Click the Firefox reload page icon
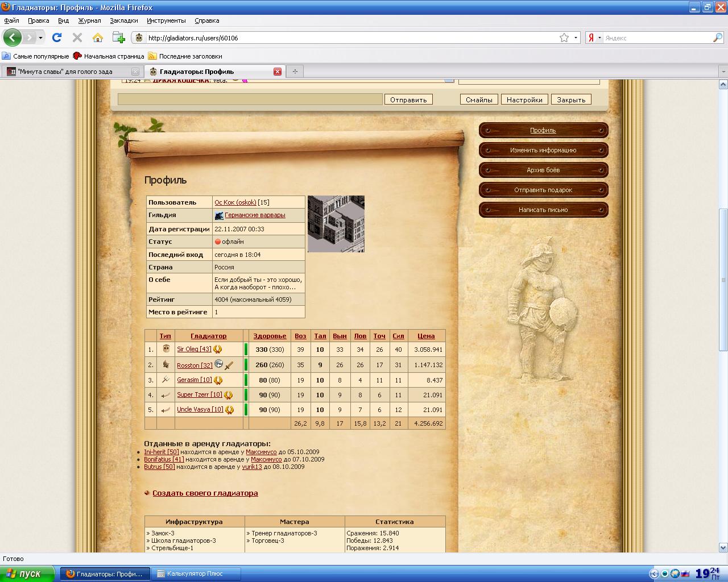This screenshot has width=728, height=582. coord(56,38)
